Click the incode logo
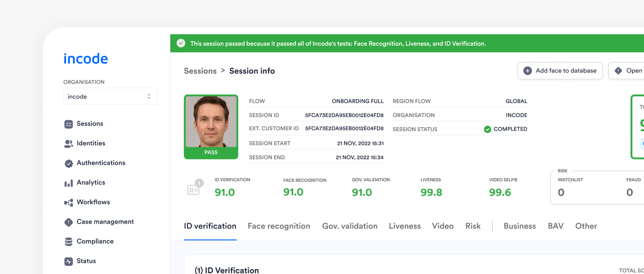The height and width of the screenshot is (274, 644). (x=86, y=59)
